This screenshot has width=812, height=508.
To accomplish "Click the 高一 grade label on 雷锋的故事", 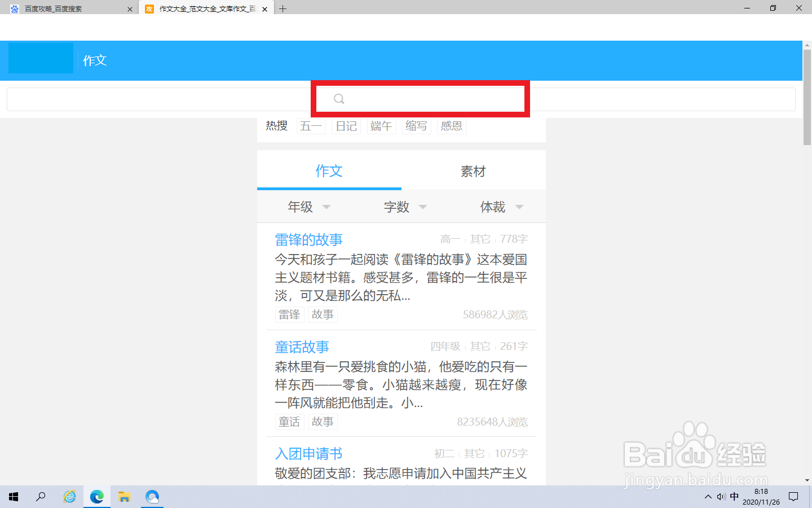I will pos(450,239).
